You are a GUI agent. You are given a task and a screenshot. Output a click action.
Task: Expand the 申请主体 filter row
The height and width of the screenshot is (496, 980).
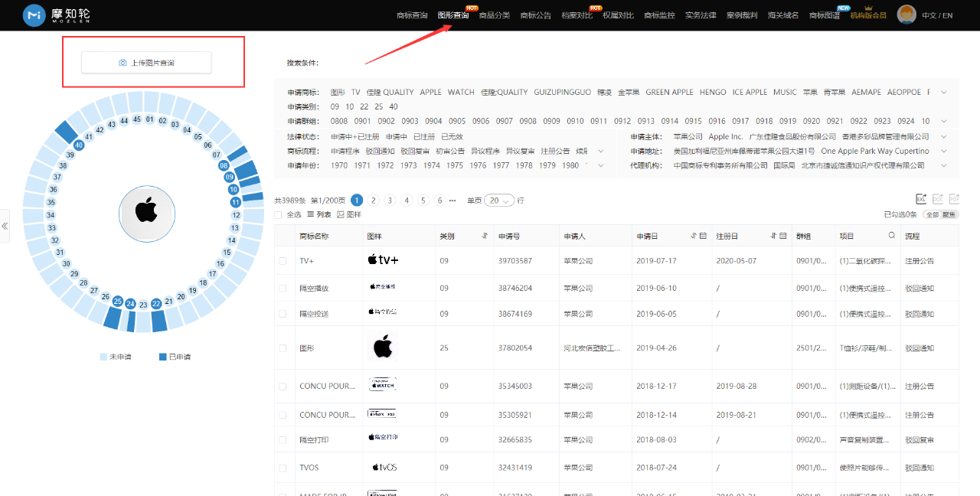point(942,136)
